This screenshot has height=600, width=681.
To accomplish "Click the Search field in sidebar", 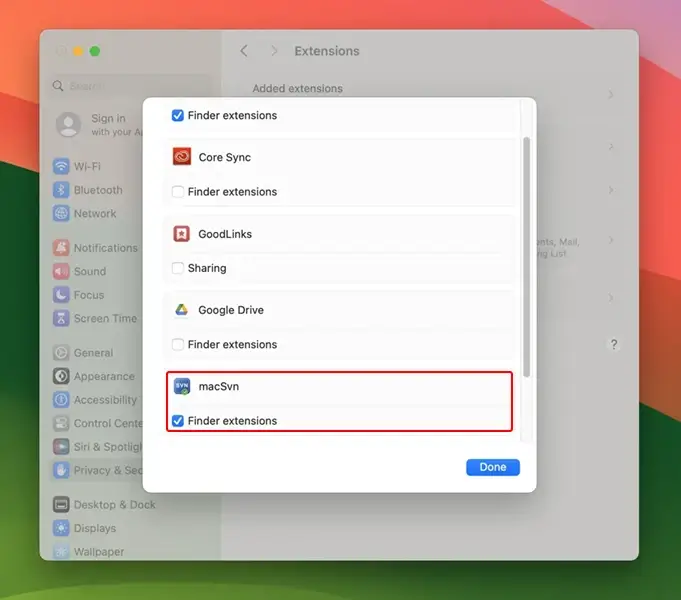I will [x=130, y=86].
